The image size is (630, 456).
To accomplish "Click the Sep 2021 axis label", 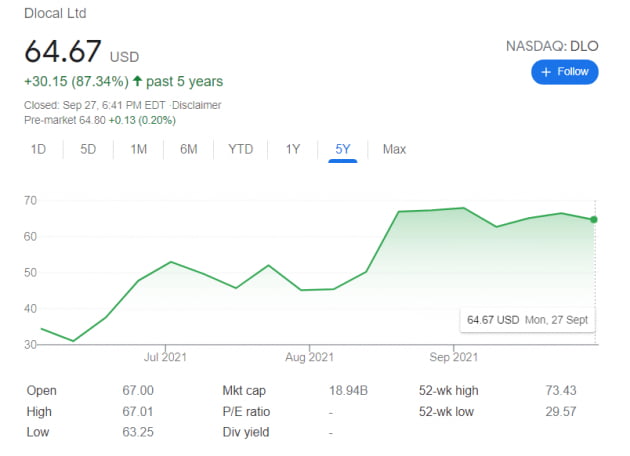I will point(454,357).
